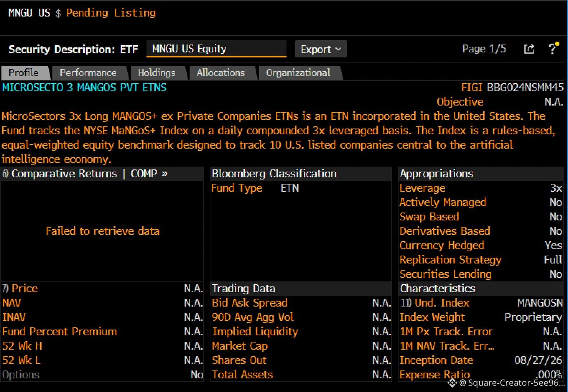The width and height of the screenshot is (568, 392).
Task: Click the Pending Listing status text
Action: (x=111, y=13)
